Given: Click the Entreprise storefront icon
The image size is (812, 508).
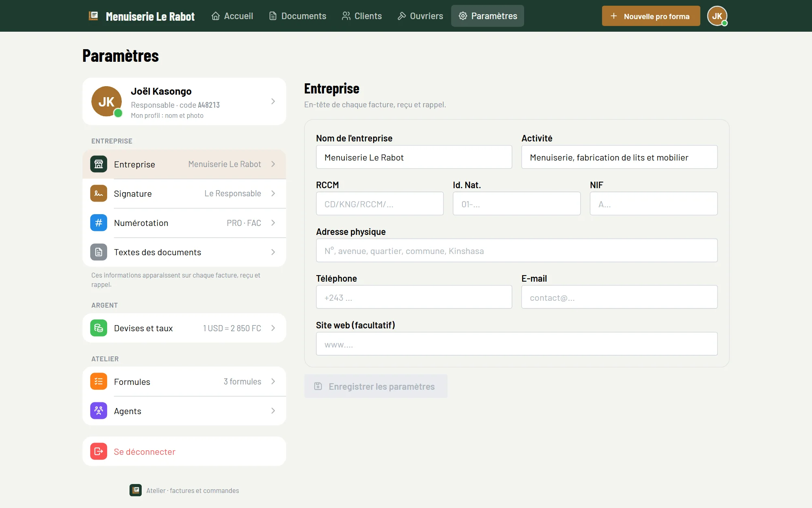Looking at the screenshot, I should [99, 164].
